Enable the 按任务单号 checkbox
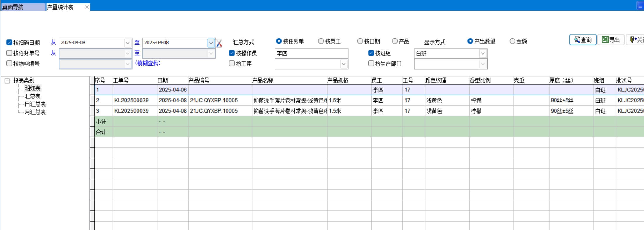The width and height of the screenshot is (644, 230). pyautogui.click(x=9, y=53)
